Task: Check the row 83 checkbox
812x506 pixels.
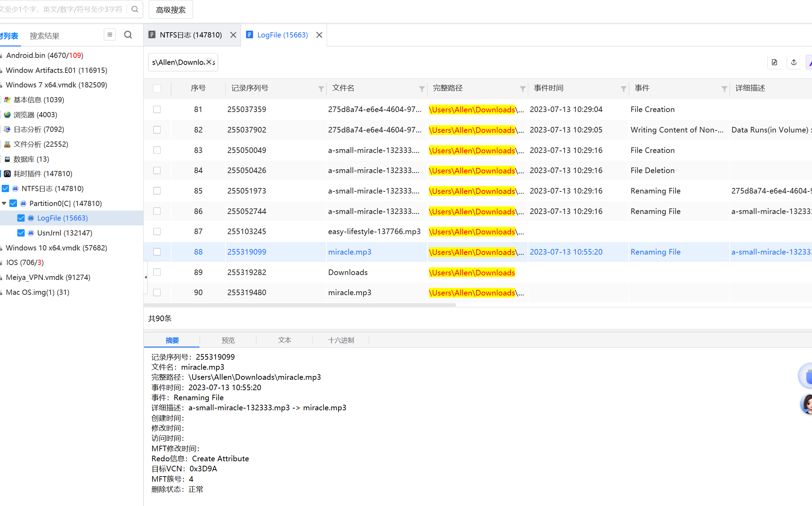Action: pyautogui.click(x=157, y=150)
